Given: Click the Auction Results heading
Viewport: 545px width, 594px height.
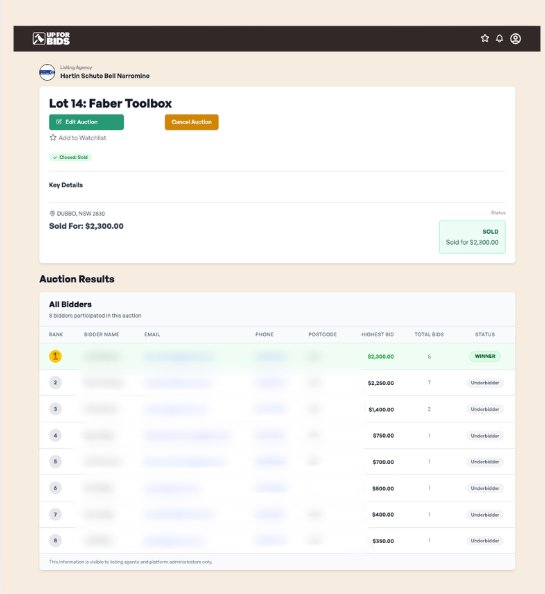Looking at the screenshot, I should click(77, 279).
